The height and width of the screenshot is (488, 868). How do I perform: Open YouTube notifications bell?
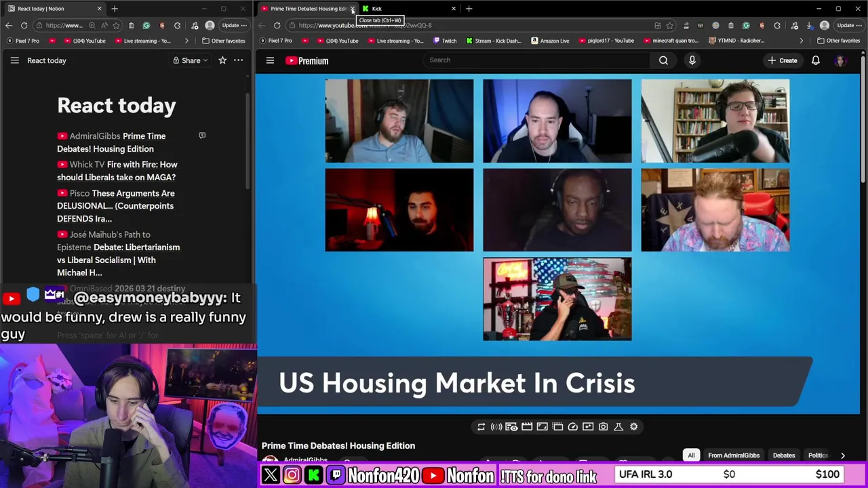point(816,60)
